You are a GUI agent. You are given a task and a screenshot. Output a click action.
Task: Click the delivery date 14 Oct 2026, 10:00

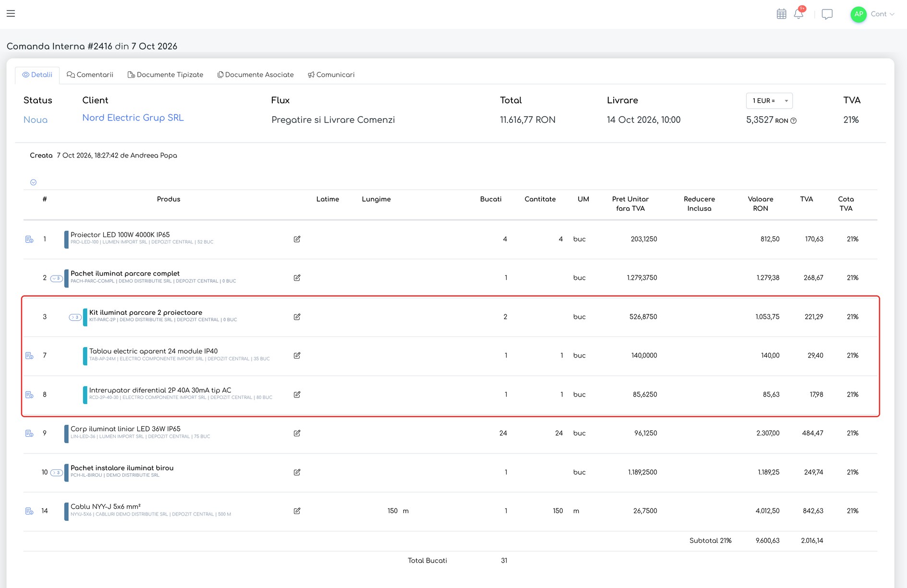pyautogui.click(x=643, y=120)
